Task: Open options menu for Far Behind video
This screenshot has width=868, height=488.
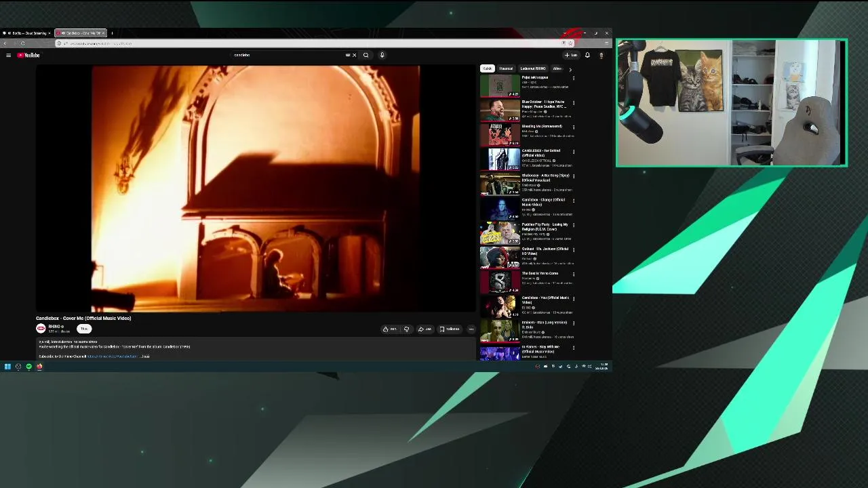Action: [x=574, y=152]
